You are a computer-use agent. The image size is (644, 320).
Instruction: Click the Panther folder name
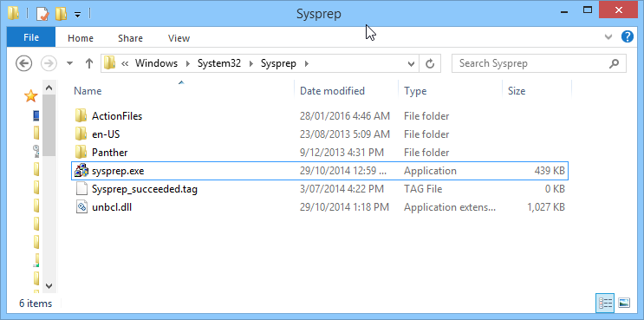pos(110,153)
